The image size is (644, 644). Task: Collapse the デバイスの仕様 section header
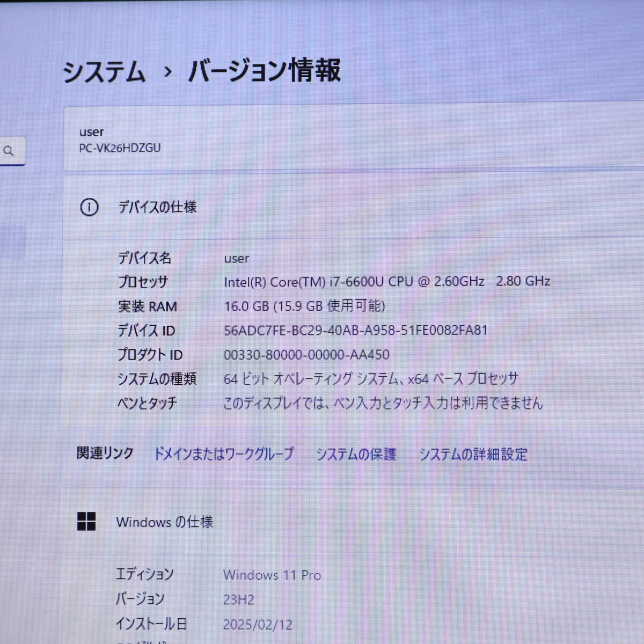[354, 207]
